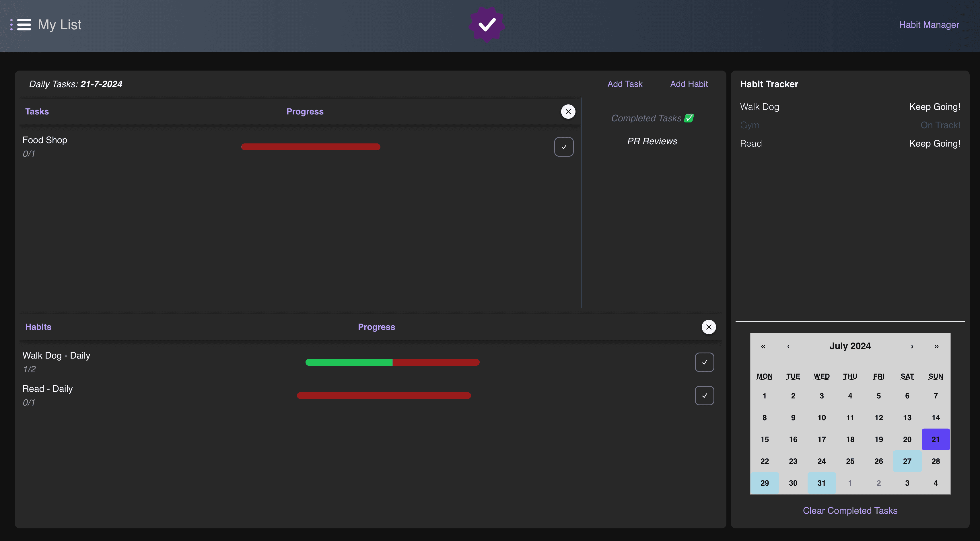This screenshot has width=980, height=541.
Task: Go to previous month in calendar
Action: (788, 346)
